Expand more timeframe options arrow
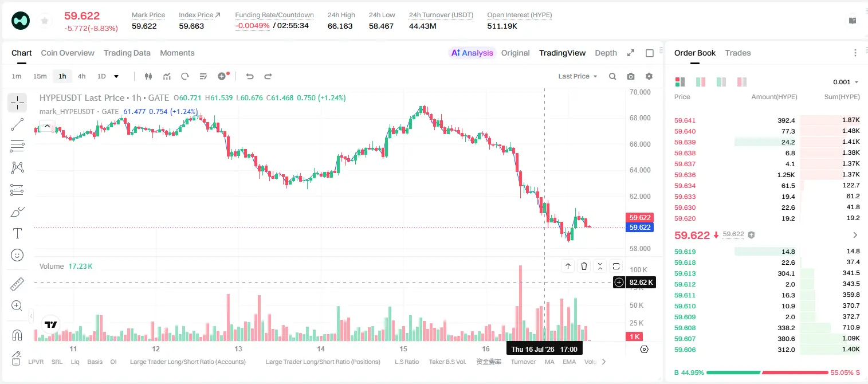Viewport: 868px width, 384px height. click(x=116, y=76)
